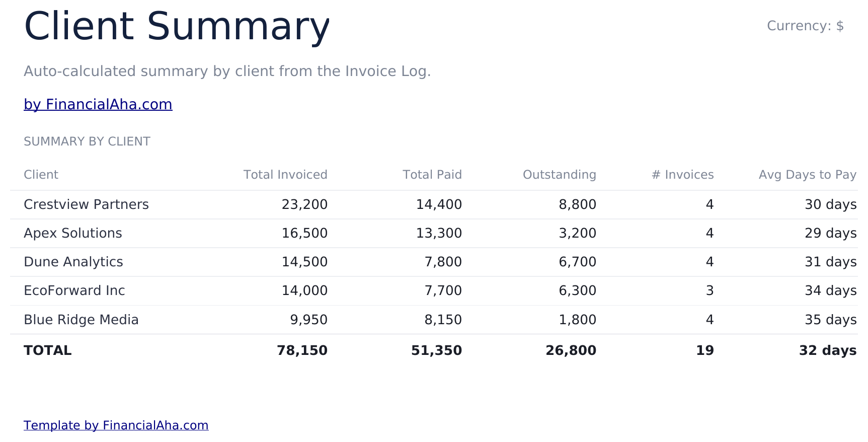Image resolution: width=868 pixels, height=442 pixels.
Task: Click the Total Invoiced column header
Action: [285, 175]
